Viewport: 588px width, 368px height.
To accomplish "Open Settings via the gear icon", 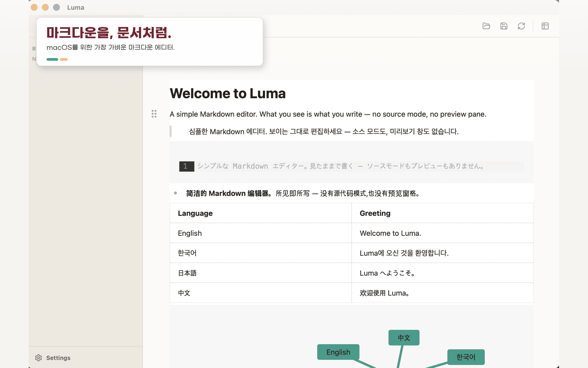I will [x=38, y=358].
